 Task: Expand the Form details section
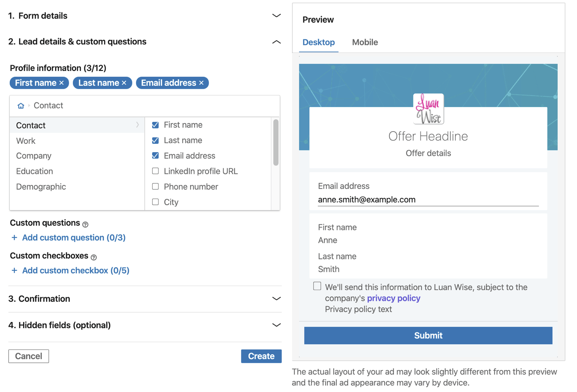(x=276, y=16)
